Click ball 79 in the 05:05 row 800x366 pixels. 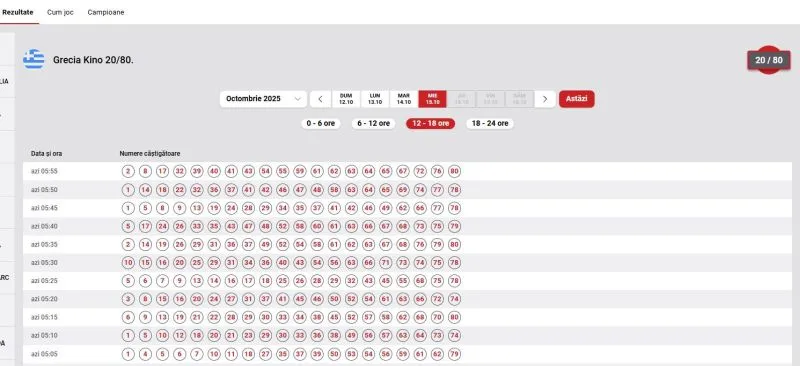pos(454,354)
